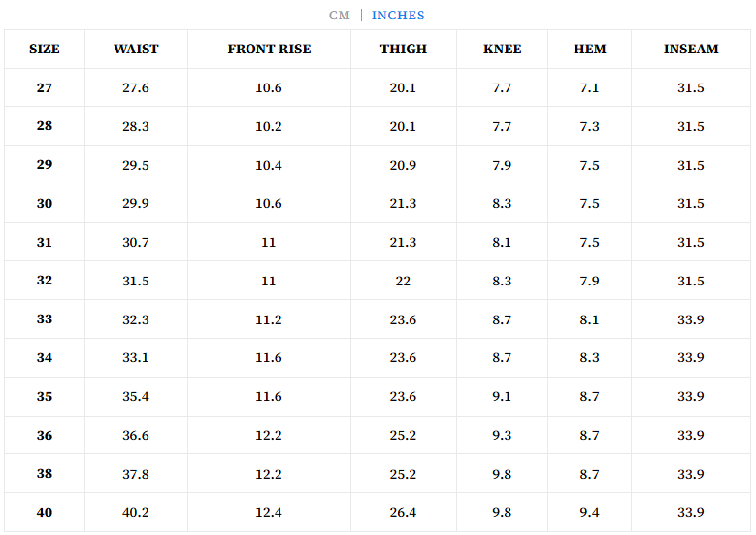Click thigh value 26.4 in size 40 row
The image size is (756, 535).
point(403,513)
